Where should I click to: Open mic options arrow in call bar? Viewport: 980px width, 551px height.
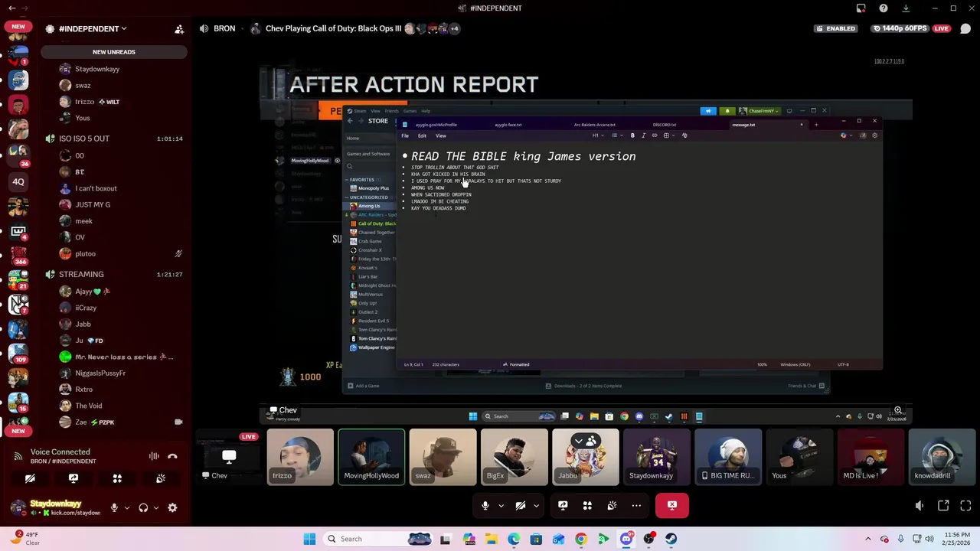tap(501, 505)
